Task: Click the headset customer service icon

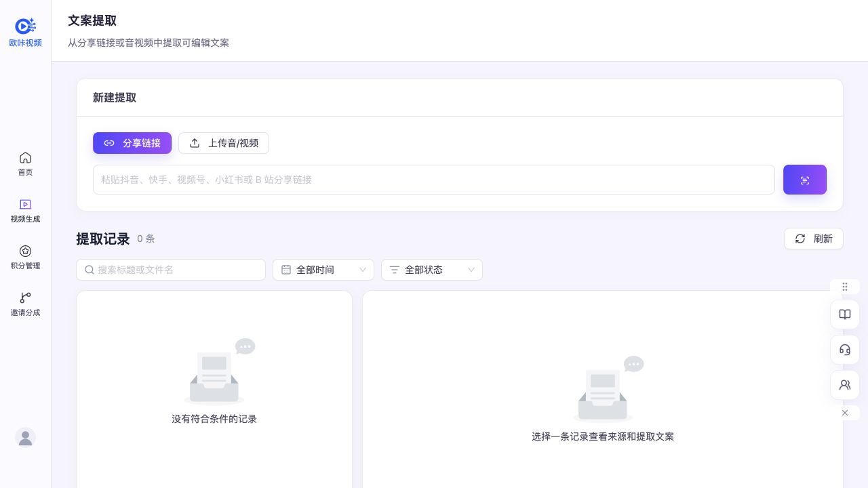Action: point(845,350)
